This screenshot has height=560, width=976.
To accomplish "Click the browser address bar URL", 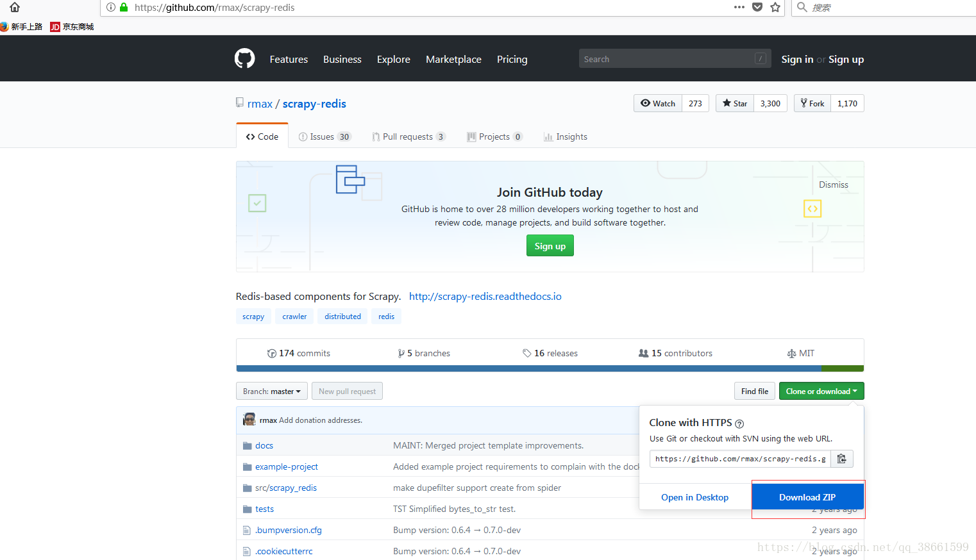I will point(215,7).
